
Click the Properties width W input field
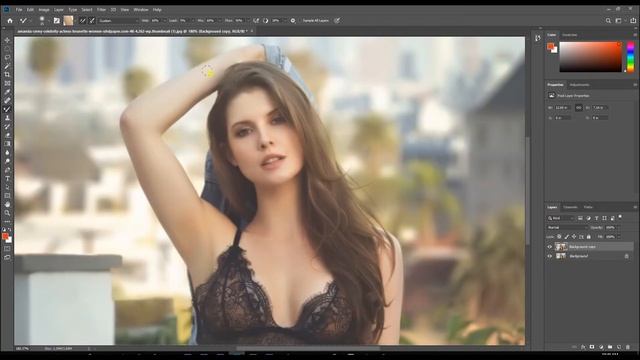click(562, 107)
